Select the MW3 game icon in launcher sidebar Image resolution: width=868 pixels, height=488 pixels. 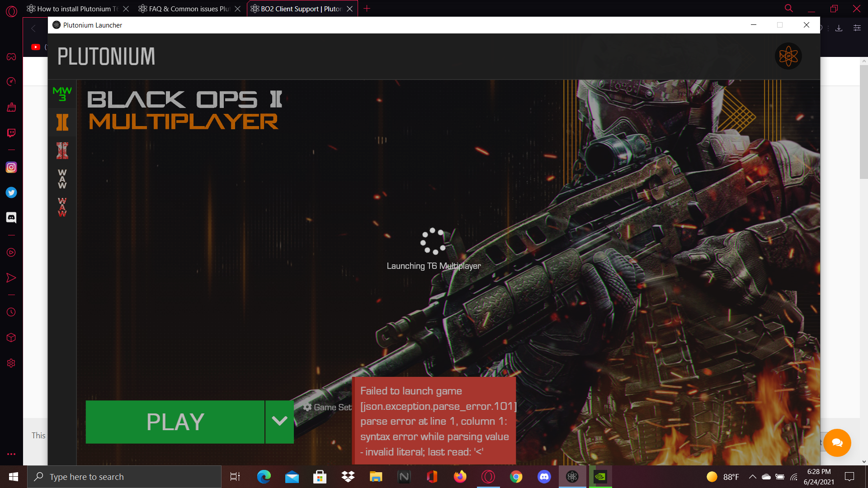[x=62, y=94]
